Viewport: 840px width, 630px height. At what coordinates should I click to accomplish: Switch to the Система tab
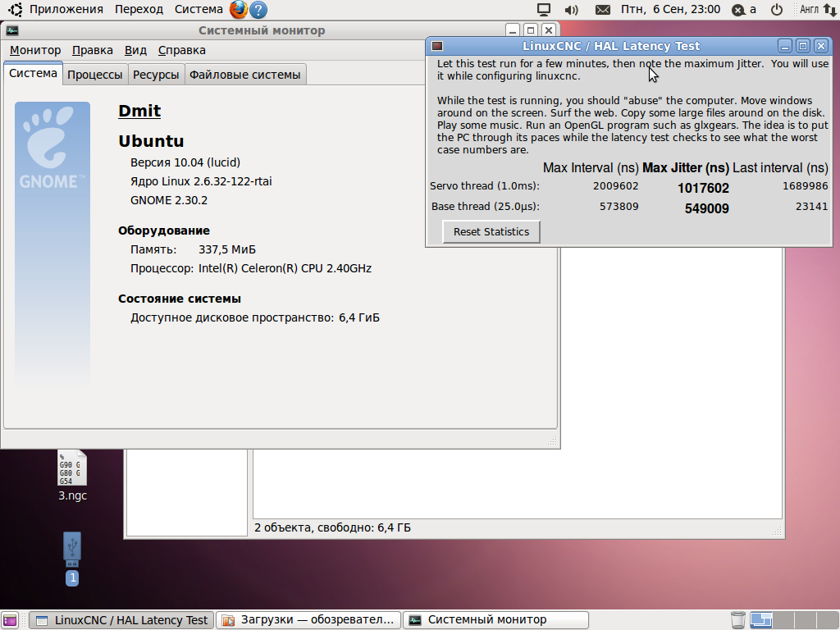point(33,73)
